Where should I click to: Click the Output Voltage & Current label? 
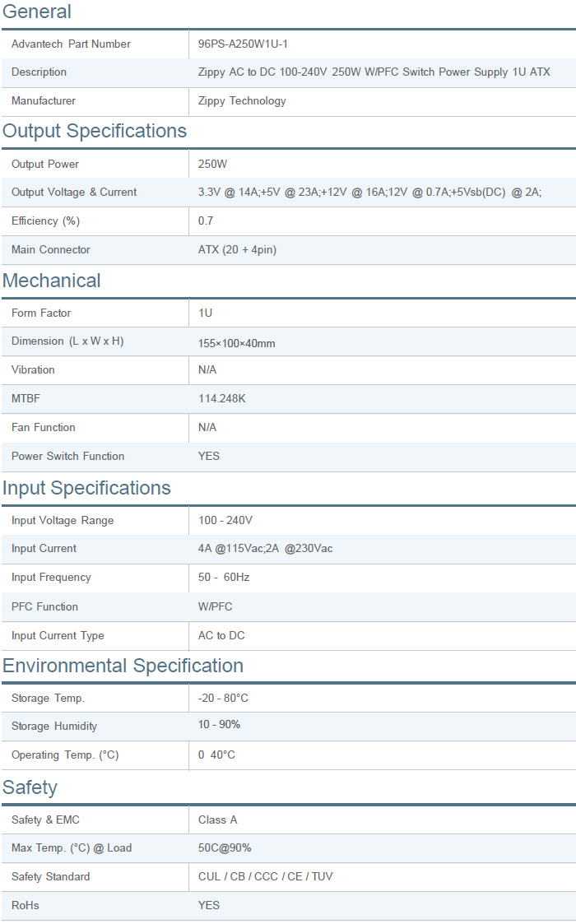click(x=74, y=193)
